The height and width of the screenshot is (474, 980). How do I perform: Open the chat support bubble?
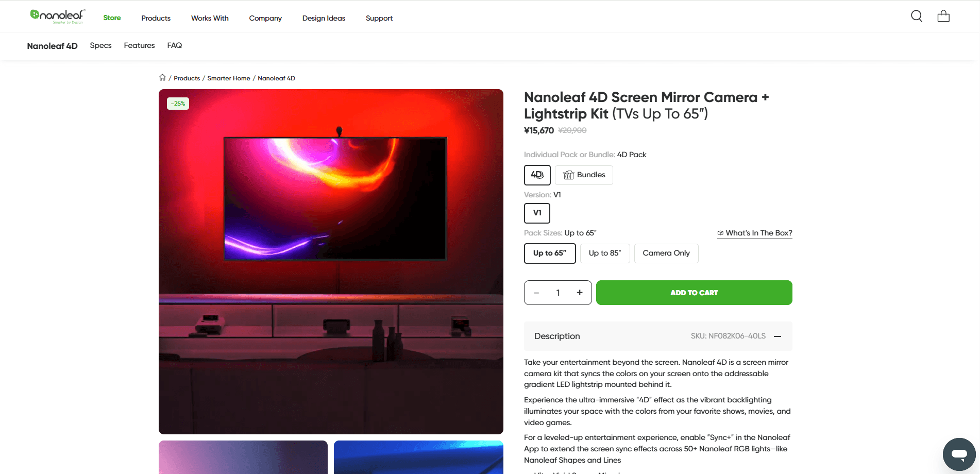959,454
